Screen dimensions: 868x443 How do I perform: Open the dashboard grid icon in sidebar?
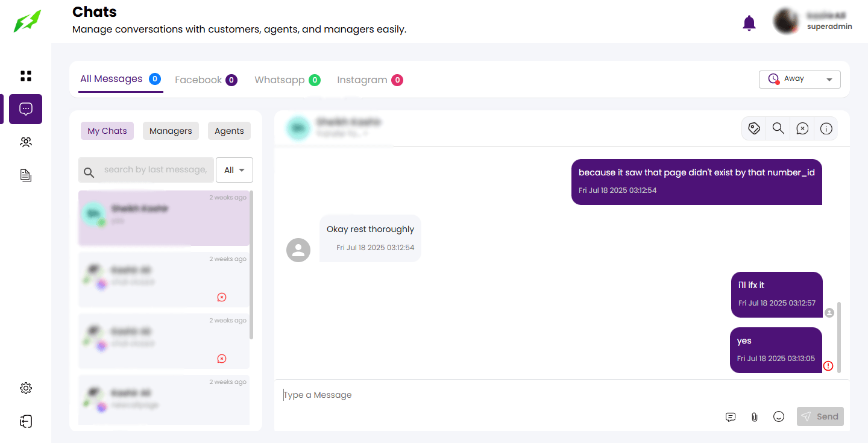[x=26, y=76]
